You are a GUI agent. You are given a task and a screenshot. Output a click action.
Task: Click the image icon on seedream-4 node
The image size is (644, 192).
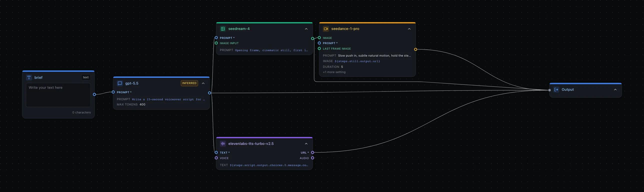223,29
